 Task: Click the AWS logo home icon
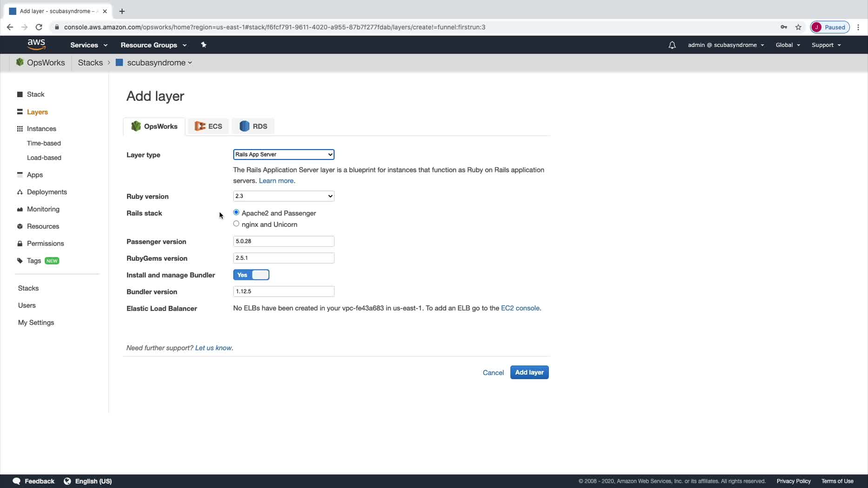36,45
